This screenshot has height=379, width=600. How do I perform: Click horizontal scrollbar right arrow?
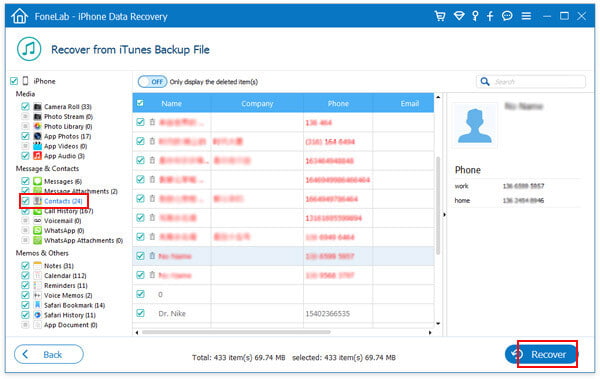click(430, 332)
